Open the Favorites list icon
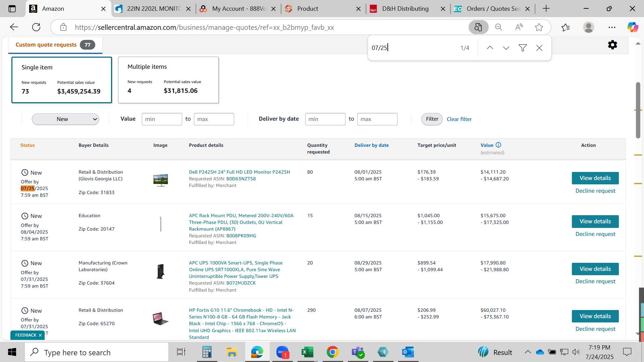The image size is (644, 362). [566, 27]
